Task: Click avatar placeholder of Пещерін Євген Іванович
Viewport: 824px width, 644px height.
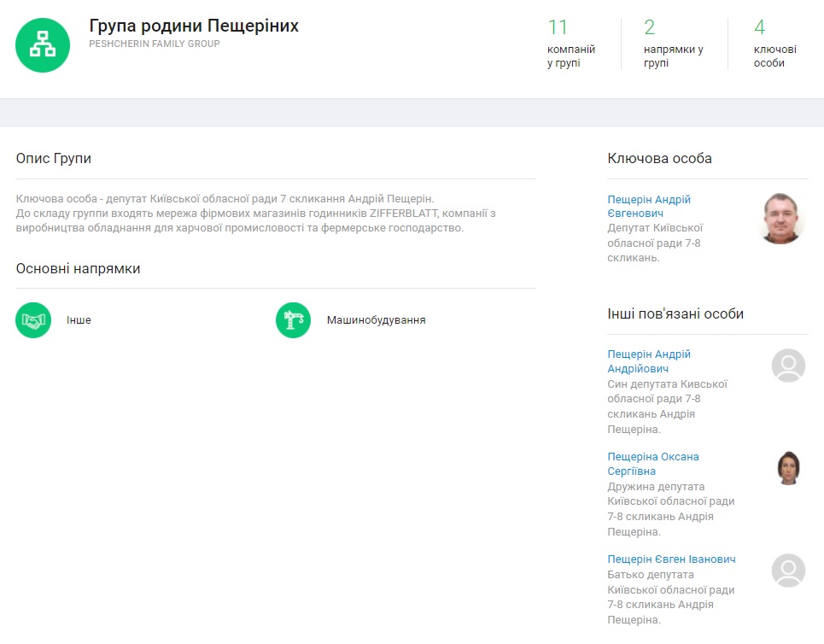Action: (x=788, y=571)
